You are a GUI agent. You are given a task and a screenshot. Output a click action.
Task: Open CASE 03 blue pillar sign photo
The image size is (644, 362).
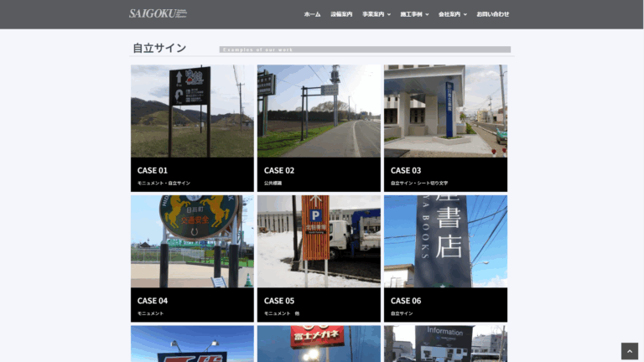tap(445, 111)
